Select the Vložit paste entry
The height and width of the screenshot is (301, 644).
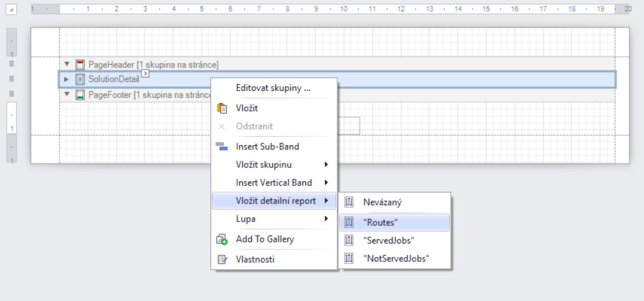[x=274, y=108]
